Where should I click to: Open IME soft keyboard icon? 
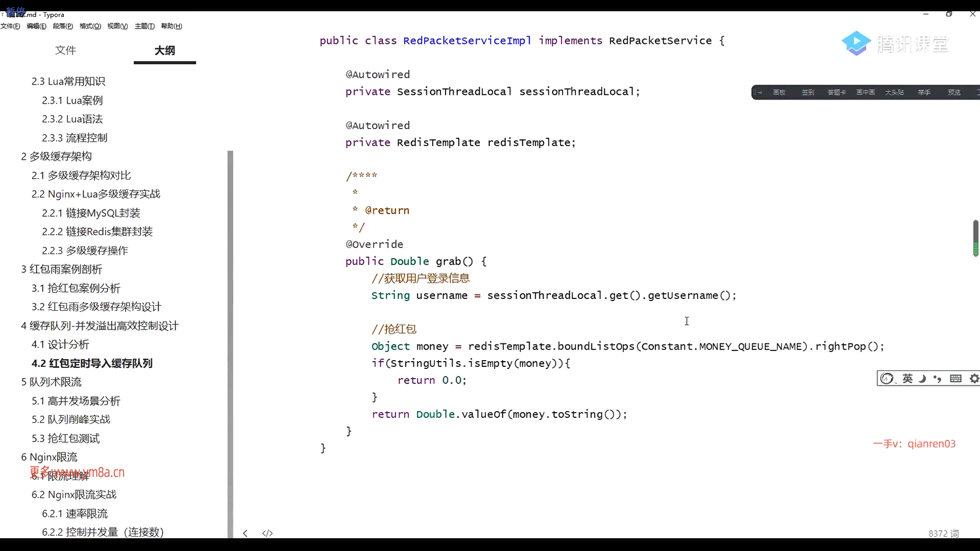pyautogui.click(x=955, y=379)
